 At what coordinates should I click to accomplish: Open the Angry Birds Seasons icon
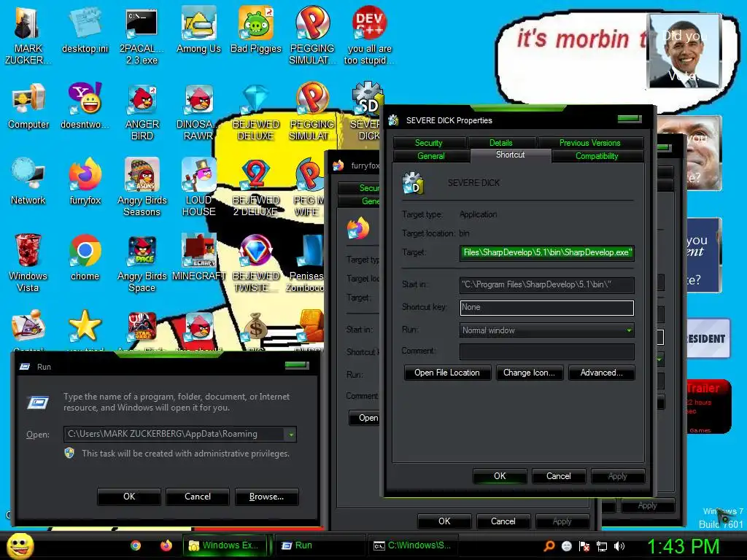click(142, 187)
